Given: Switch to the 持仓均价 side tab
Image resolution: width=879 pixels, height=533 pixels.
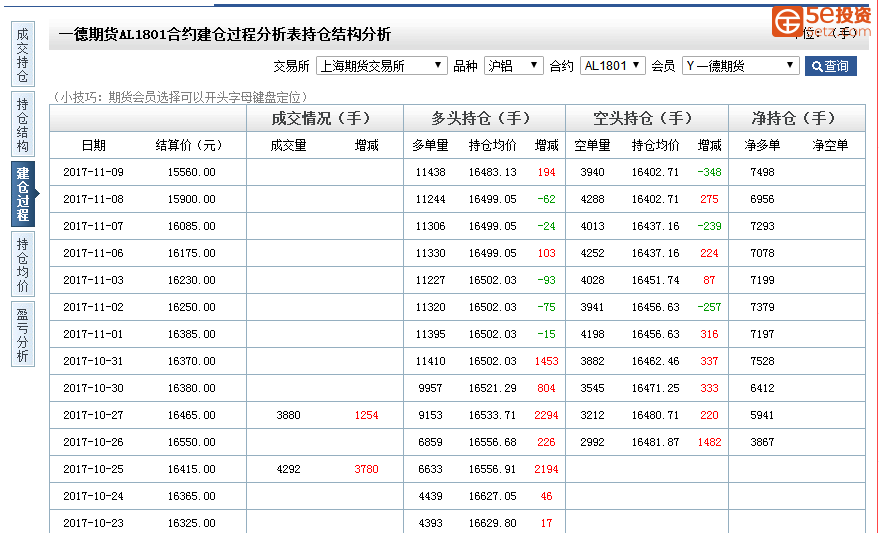Looking at the screenshot, I should (x=23, y=264).
